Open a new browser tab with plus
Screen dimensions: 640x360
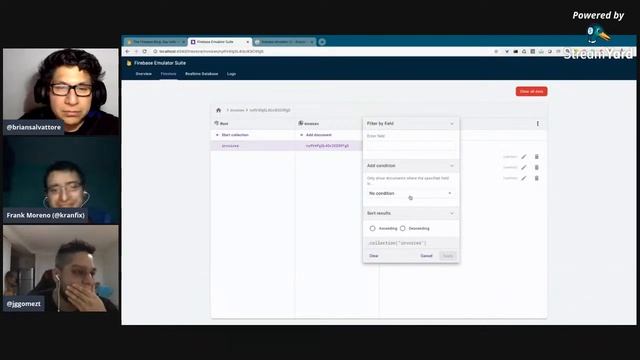(x=322, y=42)
